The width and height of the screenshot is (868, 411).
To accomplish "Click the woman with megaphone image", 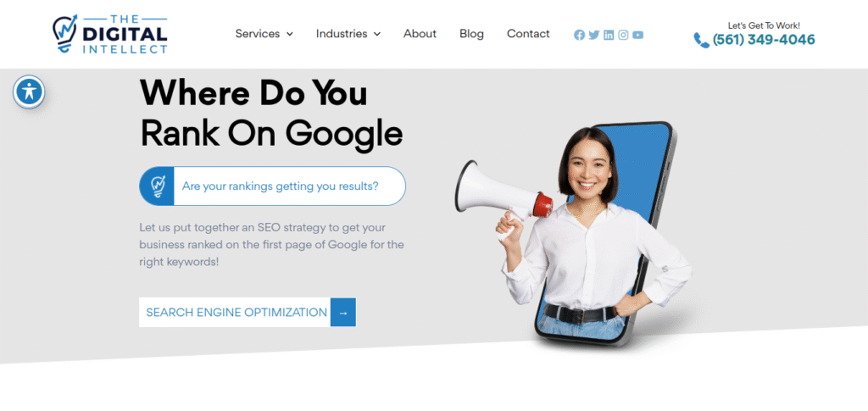I will tap(574, 234).
